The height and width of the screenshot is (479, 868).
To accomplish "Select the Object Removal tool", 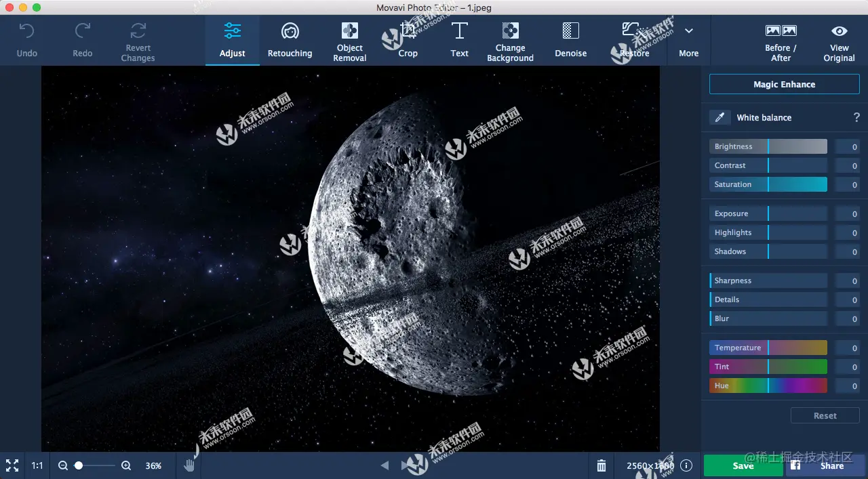I will pos(350,40).
